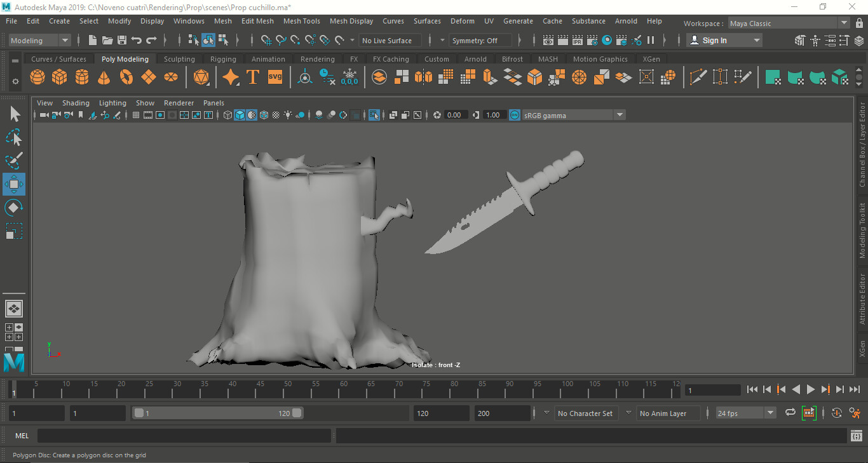Screen dimensions: 868x463
Task: Create a polygon cube using the Poly Modeling shelf
Action: [59, 77]
